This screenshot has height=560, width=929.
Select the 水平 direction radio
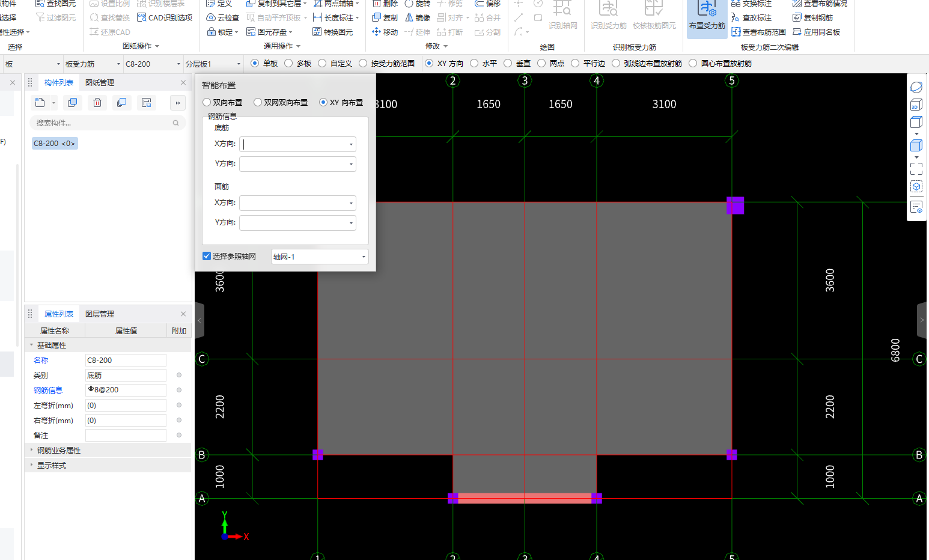tap(483, 63)
